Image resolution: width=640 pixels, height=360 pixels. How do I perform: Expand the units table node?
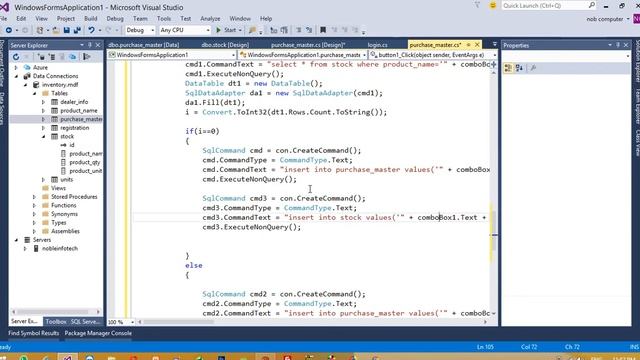(44, 180)
